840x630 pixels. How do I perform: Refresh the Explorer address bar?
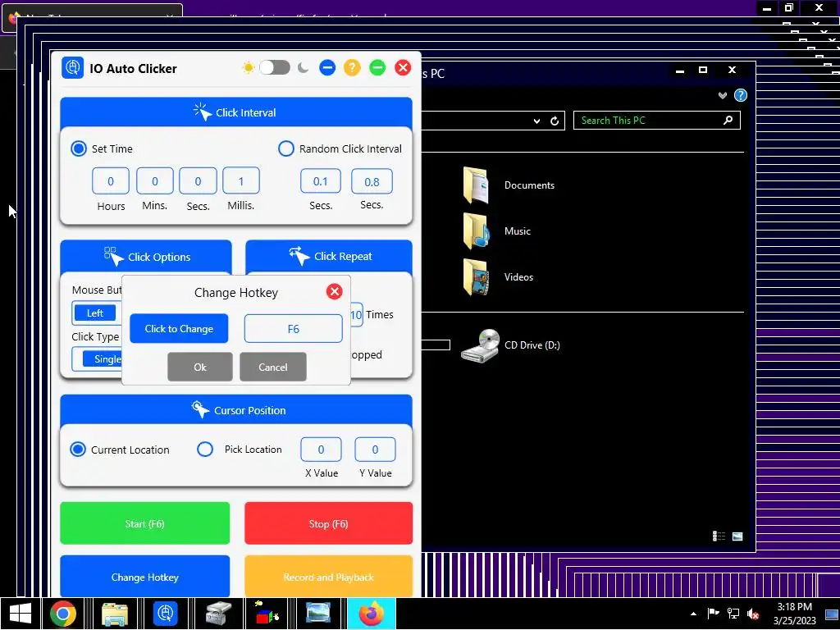tap(555, 121)
